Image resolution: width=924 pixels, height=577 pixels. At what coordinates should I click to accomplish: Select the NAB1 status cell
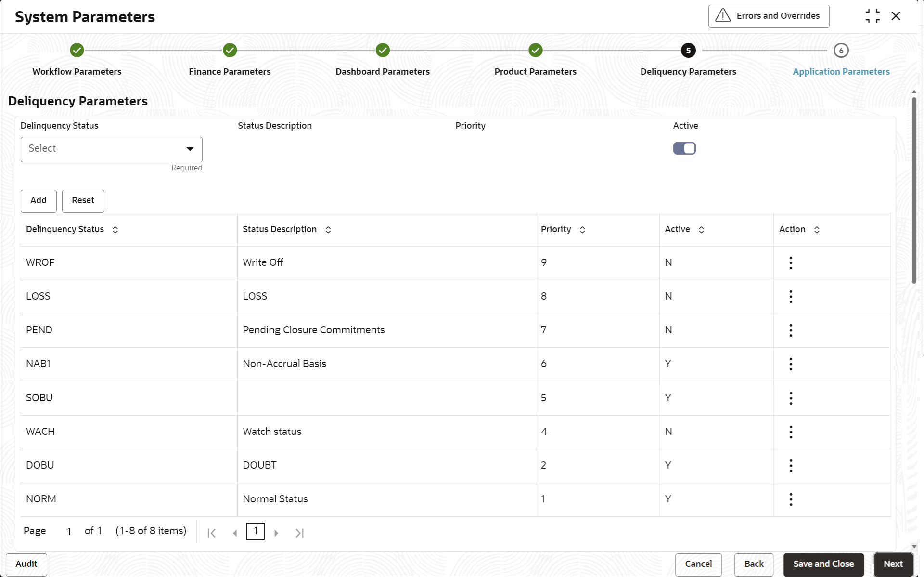pos(129,364)
